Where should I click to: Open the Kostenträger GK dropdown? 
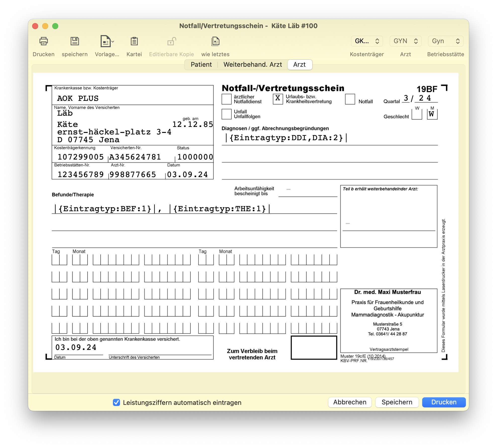coord(367,41)
